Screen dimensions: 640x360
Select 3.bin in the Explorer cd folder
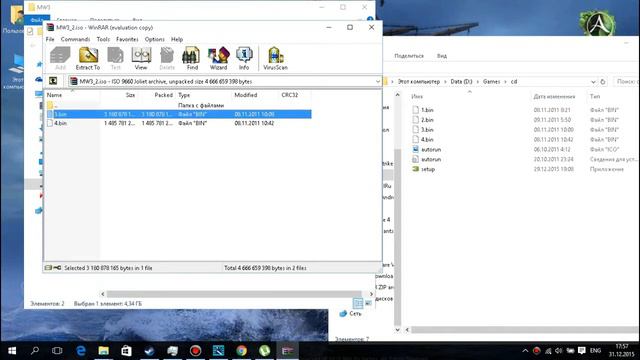(427, 129)
